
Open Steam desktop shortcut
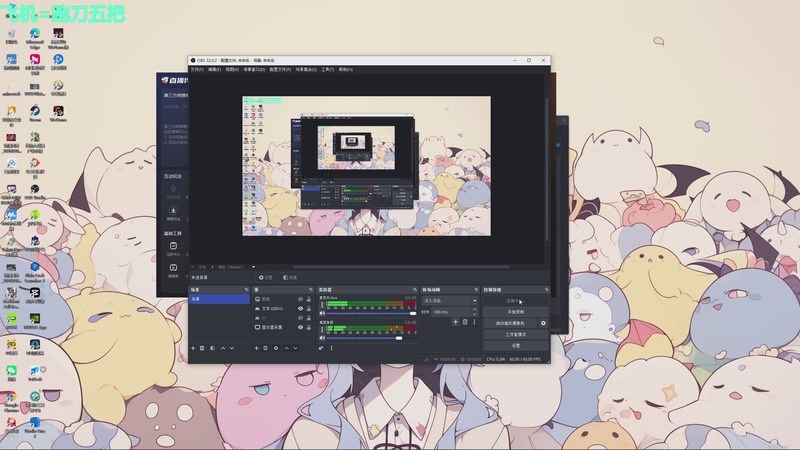point(35,113)
